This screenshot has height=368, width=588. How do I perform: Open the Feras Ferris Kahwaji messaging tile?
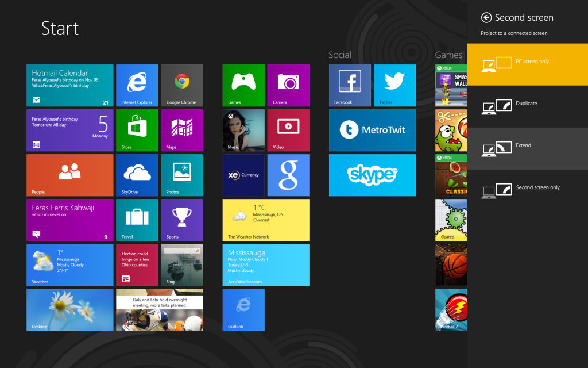[69, 220]
